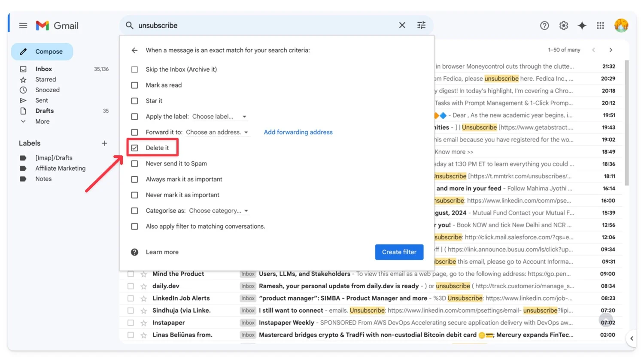
Task: Uncheck the Delete it checkbox
Action: [135, 148]
